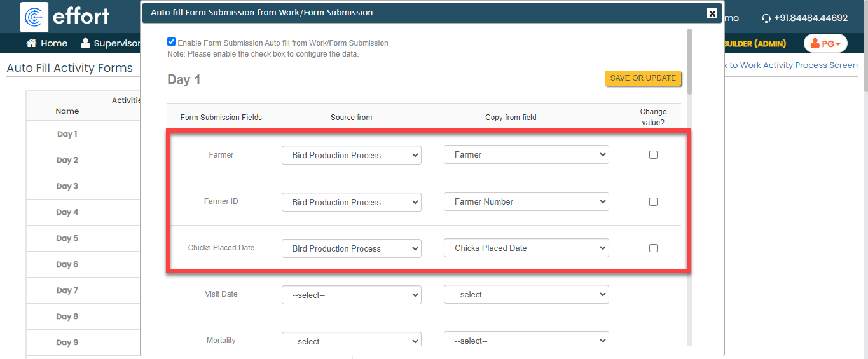868x359 pixels.
Task: Open Copy from field dropdown for Mortality
Action: click(x=526, y=341)
